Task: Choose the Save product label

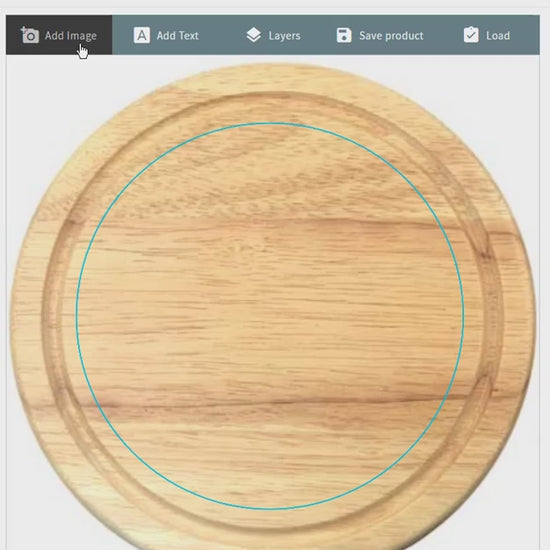Action: click(x=391, y=36)
